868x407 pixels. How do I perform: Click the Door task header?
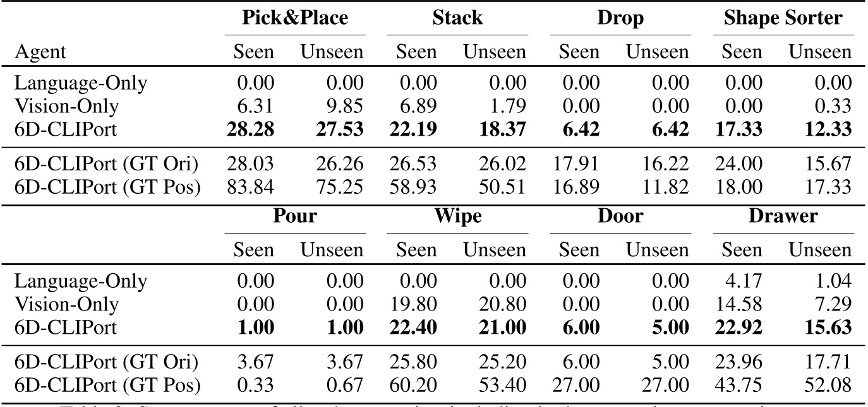click(x=620, y=216)
